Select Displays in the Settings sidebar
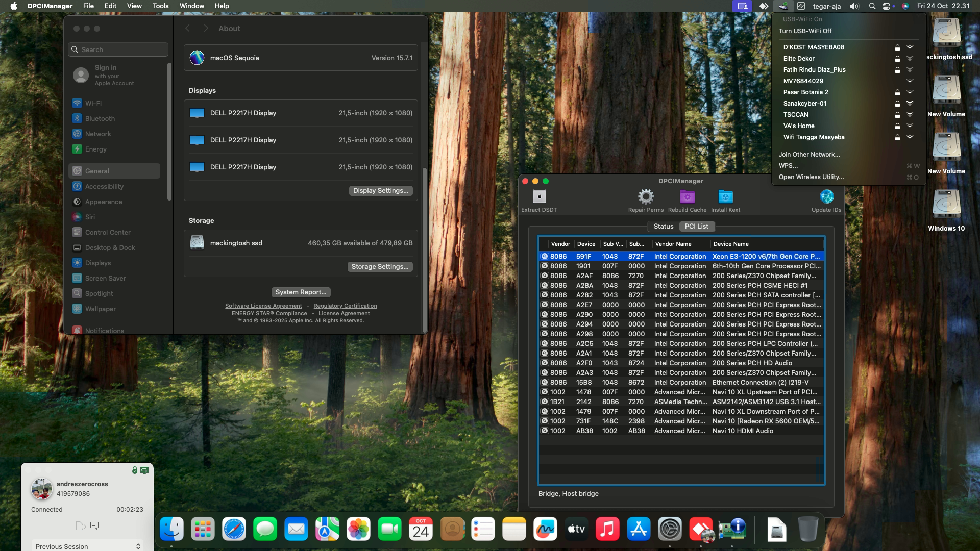 114,263
